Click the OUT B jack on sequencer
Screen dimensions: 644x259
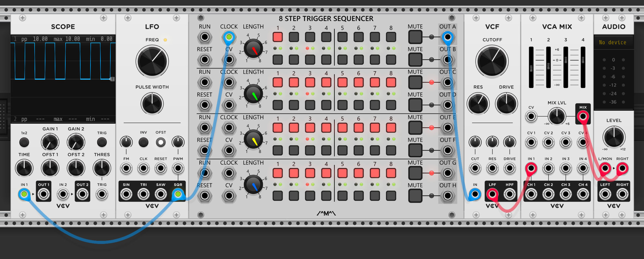[x=448, y=60]
